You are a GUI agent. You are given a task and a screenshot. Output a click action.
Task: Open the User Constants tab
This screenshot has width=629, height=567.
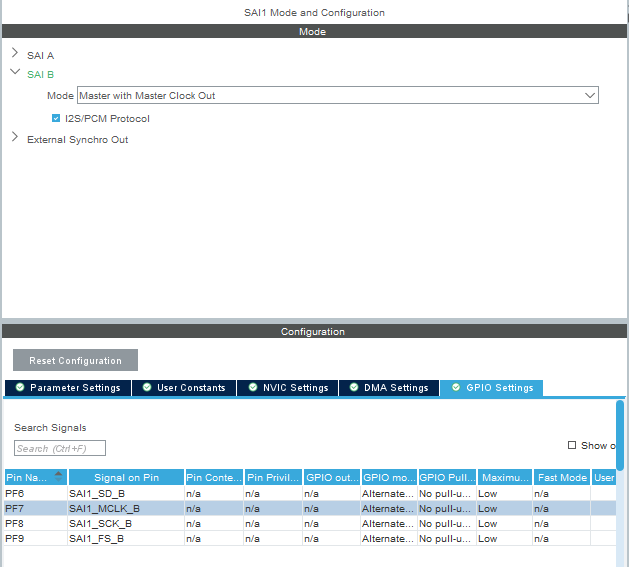tap(184, 388)
